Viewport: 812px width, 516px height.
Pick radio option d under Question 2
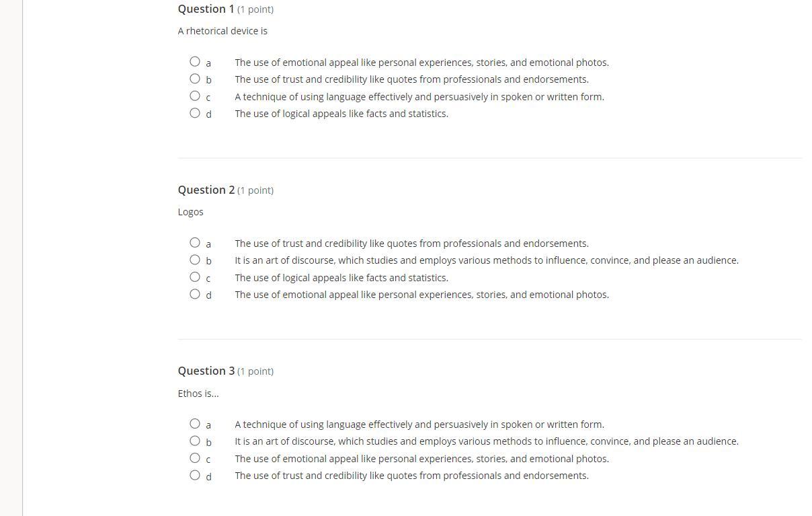[195, 294]
